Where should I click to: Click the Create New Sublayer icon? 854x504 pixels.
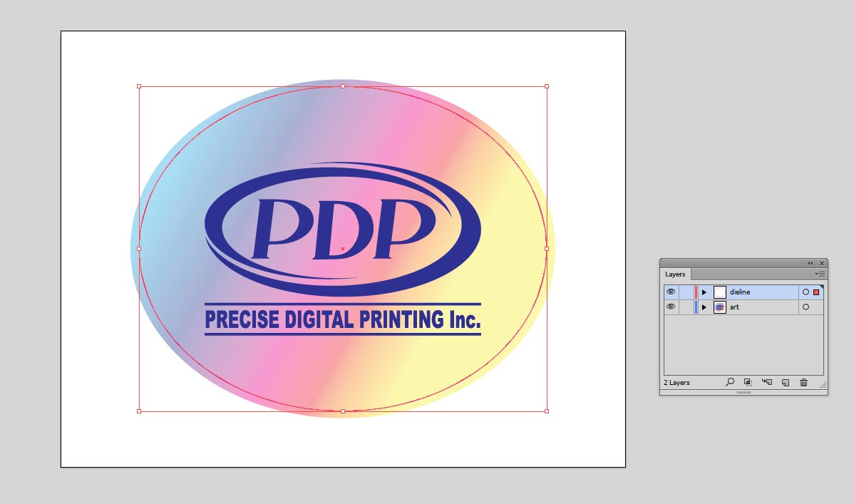tap(767, 382)
